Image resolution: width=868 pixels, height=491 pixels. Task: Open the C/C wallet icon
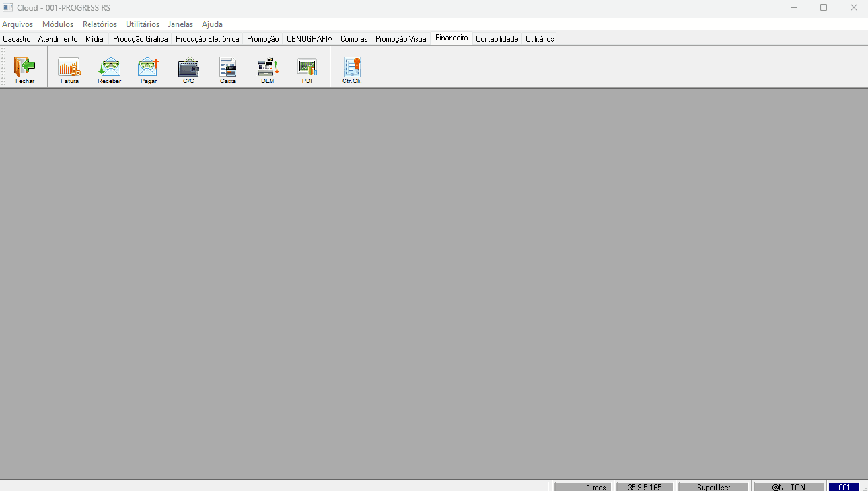[188, 67]
